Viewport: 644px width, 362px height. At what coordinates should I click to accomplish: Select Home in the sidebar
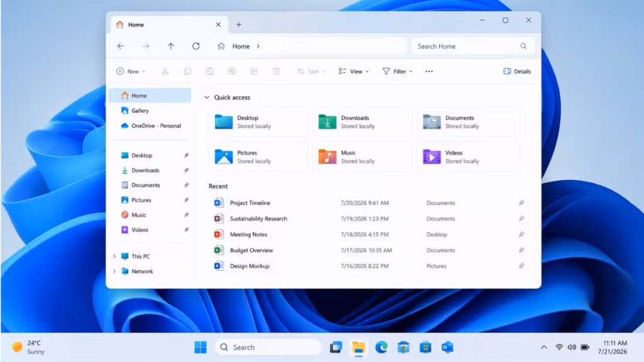[150, 96]
